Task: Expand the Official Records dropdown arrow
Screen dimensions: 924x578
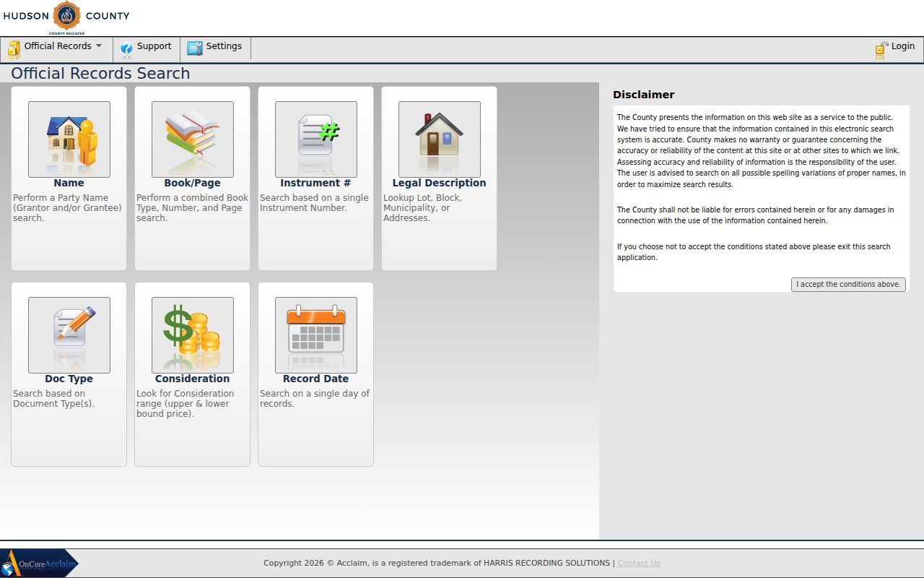Action: click(99, 46)
